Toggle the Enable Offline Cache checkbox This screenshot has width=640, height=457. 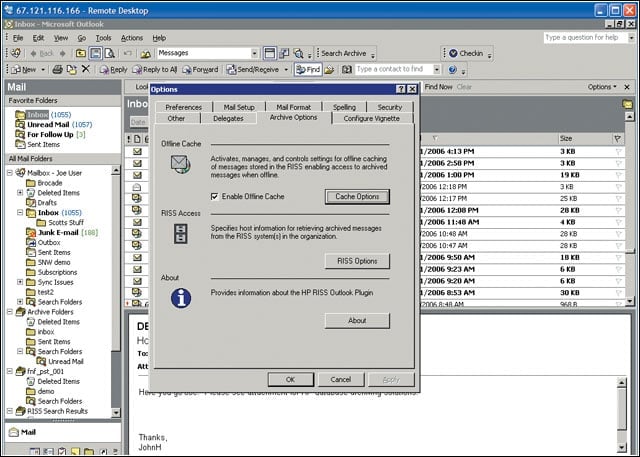coord(215,197)
